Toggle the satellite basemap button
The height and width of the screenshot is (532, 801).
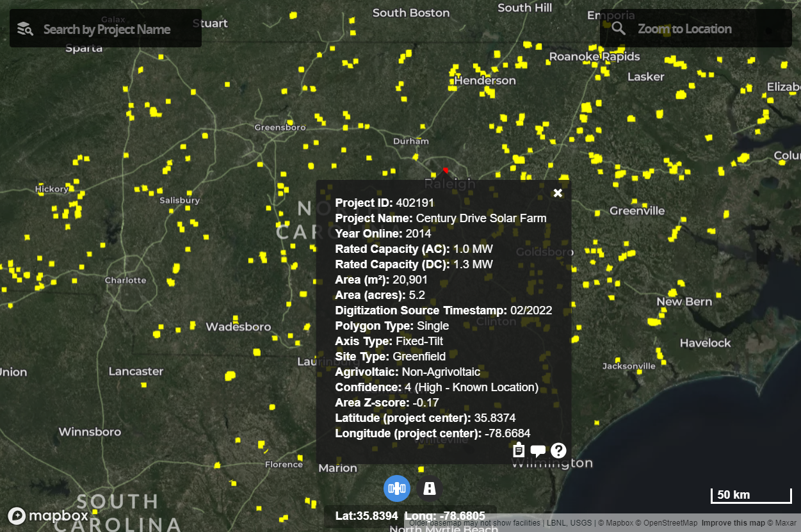(x=397, y=488)
